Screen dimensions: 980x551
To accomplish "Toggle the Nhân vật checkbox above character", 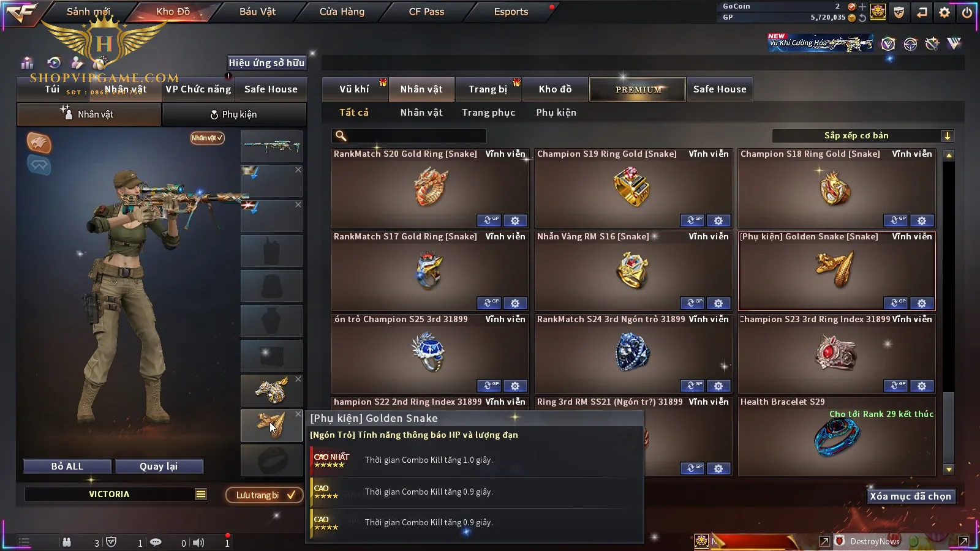I will (x=207, y=138).
